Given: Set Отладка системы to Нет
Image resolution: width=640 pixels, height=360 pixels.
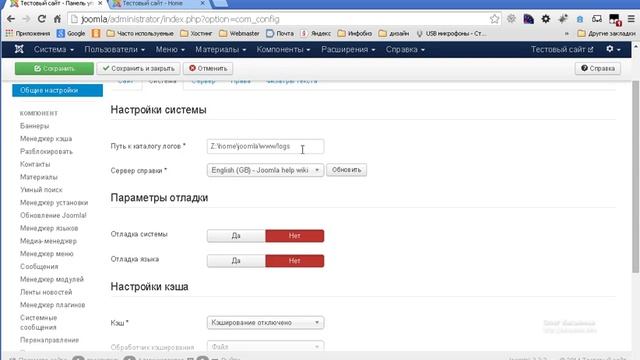Looking at the screenshot, I should pyautogui.click(x=295, y=236).
